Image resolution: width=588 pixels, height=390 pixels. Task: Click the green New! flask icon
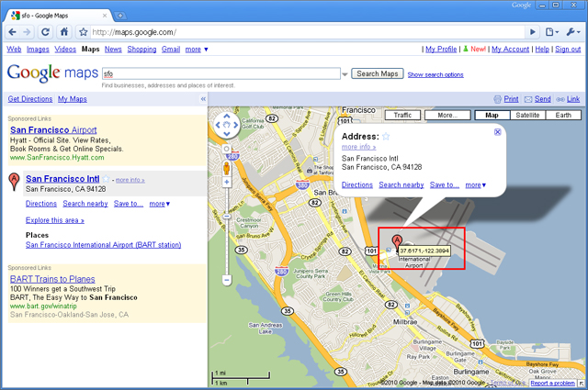466,49
